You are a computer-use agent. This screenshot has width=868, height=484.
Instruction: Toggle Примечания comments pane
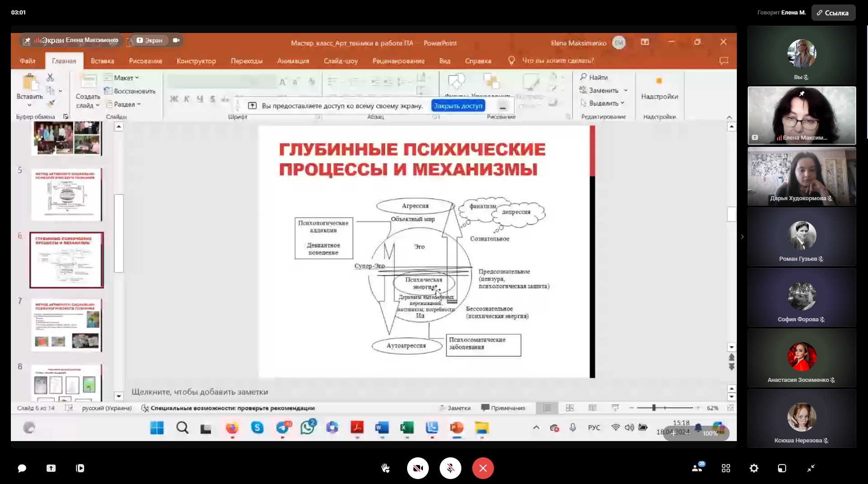503,408
